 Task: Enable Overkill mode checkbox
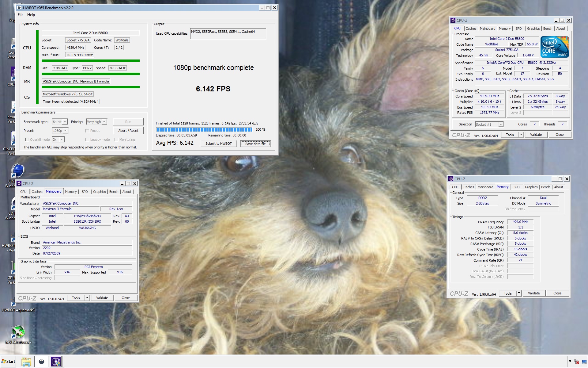(x=27, y=140)
